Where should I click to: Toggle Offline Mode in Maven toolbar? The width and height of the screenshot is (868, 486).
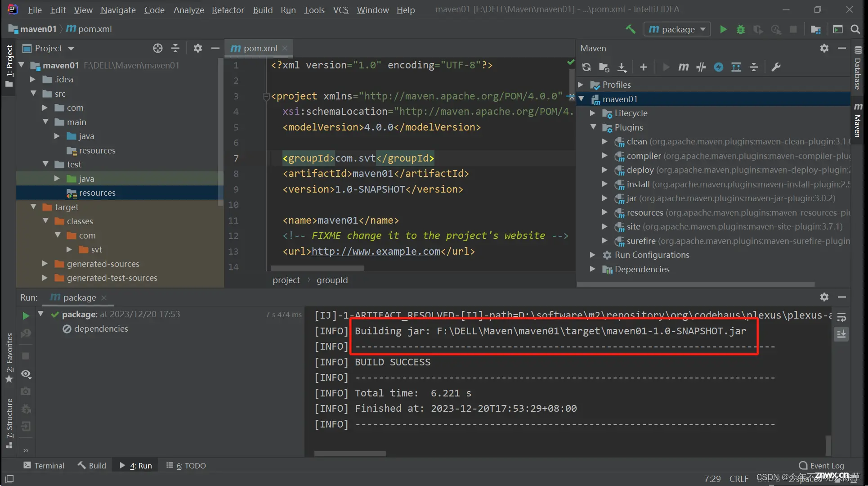click(x=701, y=67)
